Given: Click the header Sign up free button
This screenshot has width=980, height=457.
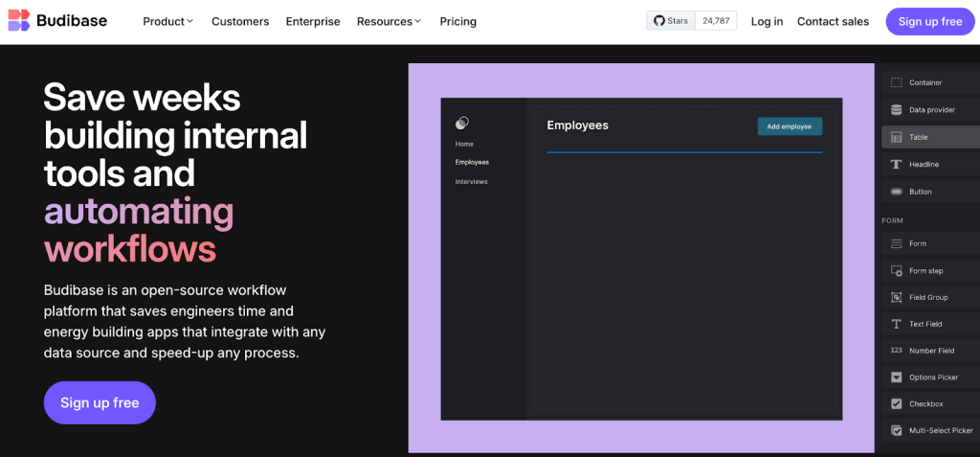Looking at the screenshot, I should click(930, 21).
